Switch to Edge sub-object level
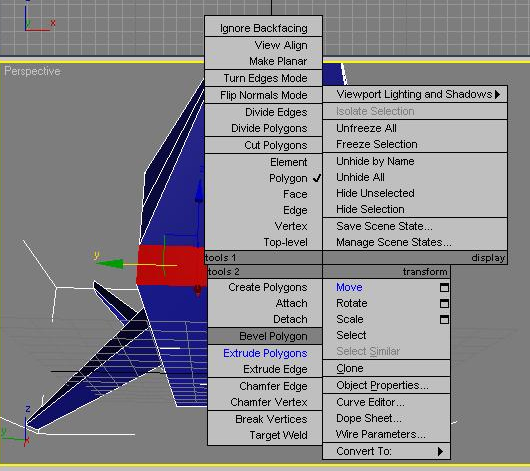The height and width of the screenshot is (471, 530). 264,210
